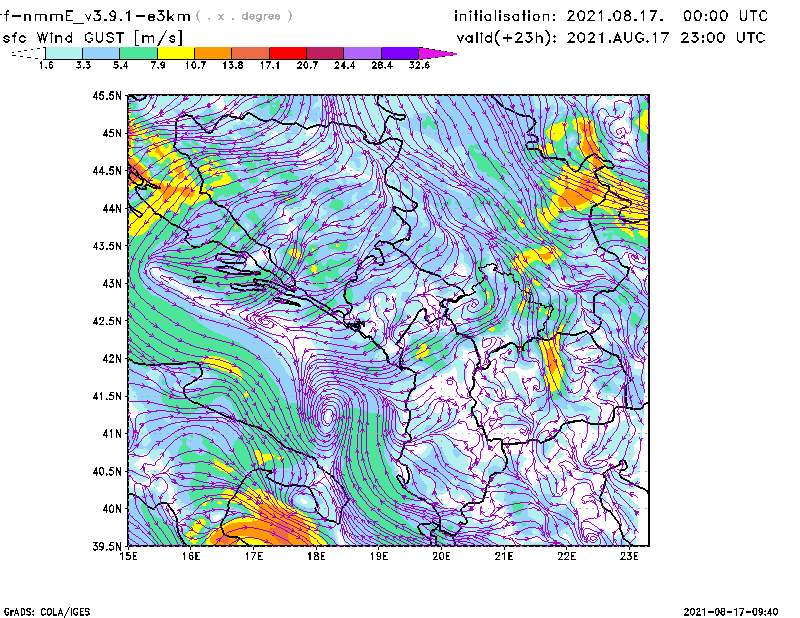This screenshot has height=618, width=800.
Task: Select the orange legend swatch (10.7–13.8)
Action: 213,53
